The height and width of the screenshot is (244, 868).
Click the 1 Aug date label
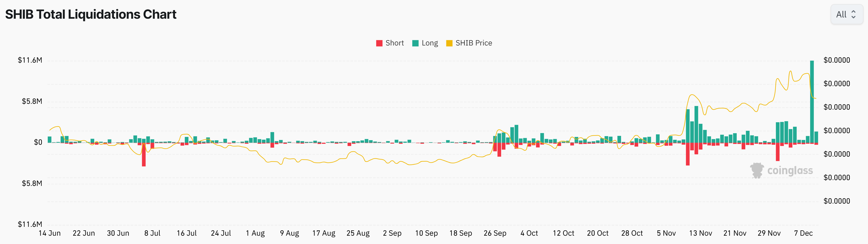(255, 233)
